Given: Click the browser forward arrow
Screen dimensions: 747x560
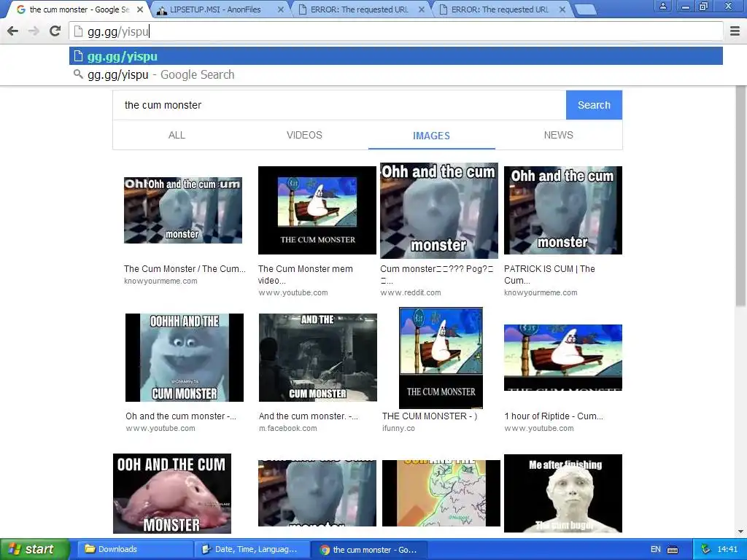Looking at the screenshot, I should [34, 31].
